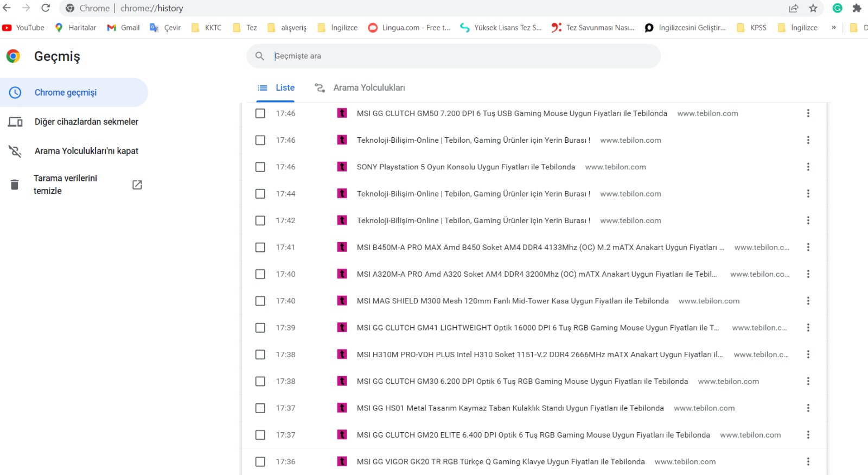Viewport: 868px width, 475px height.
Task: Open Çevir translate bookmark
Action: [165, 28]
